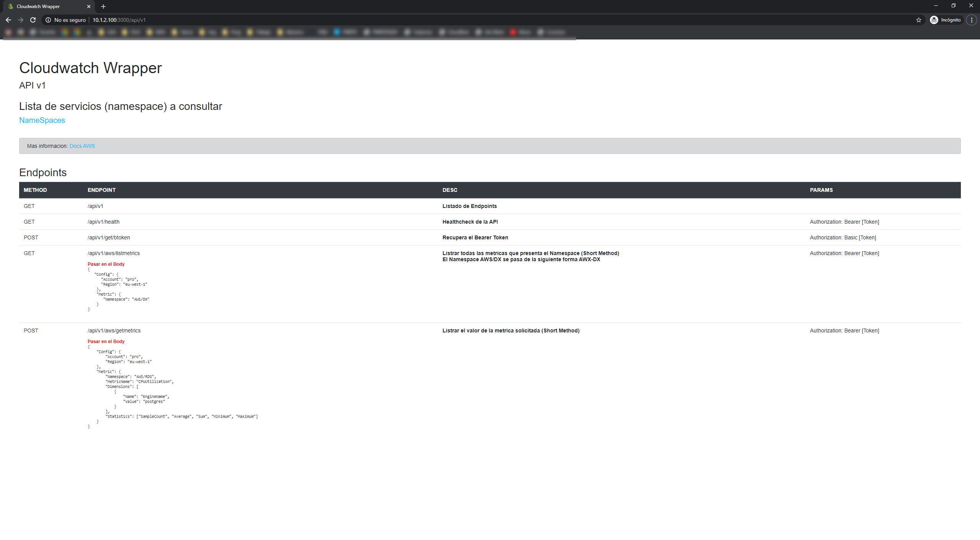980x540 pixels.
Task: Click the browser back arrow
Action: tap(8, 20)
